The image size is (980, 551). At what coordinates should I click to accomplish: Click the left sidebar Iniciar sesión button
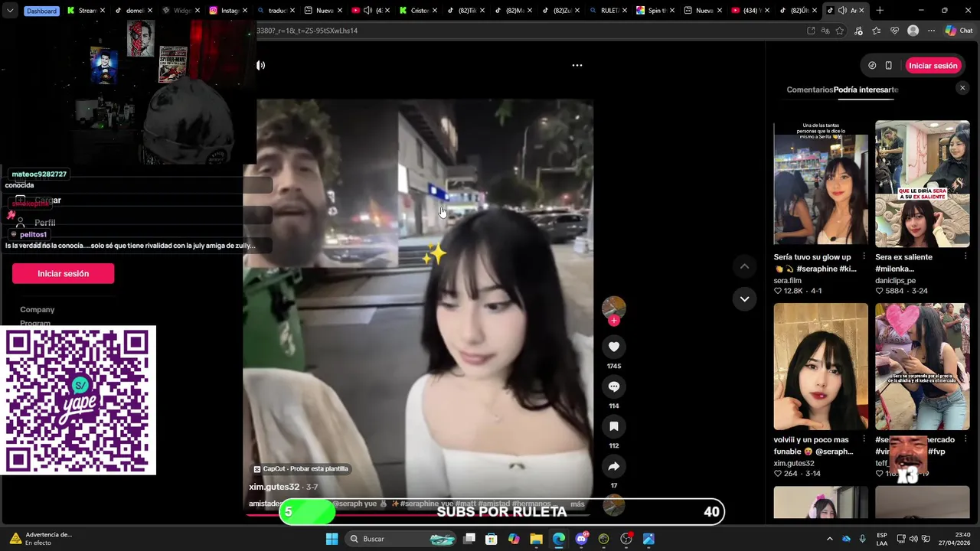pos(63,273)
